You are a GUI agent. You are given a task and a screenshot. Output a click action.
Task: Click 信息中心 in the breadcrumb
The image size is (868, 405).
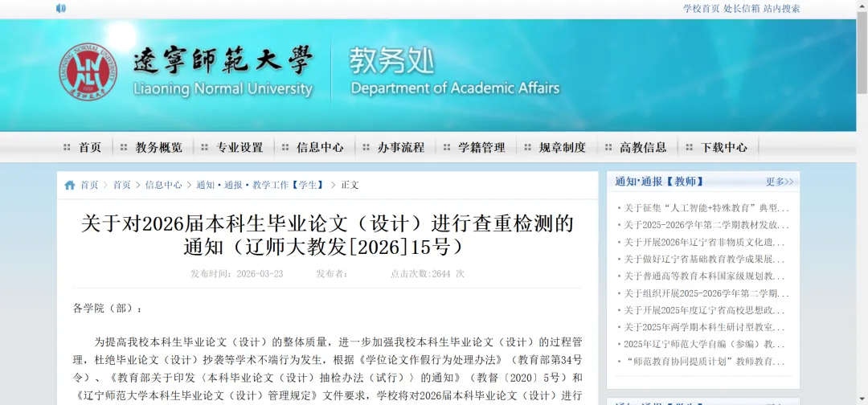tap(163, 185)
